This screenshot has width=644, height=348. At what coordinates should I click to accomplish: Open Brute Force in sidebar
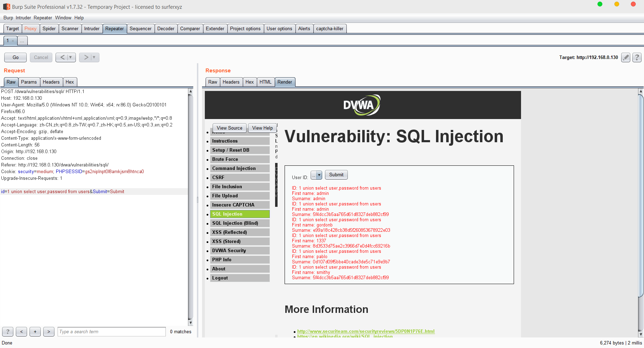click(240, 159)
